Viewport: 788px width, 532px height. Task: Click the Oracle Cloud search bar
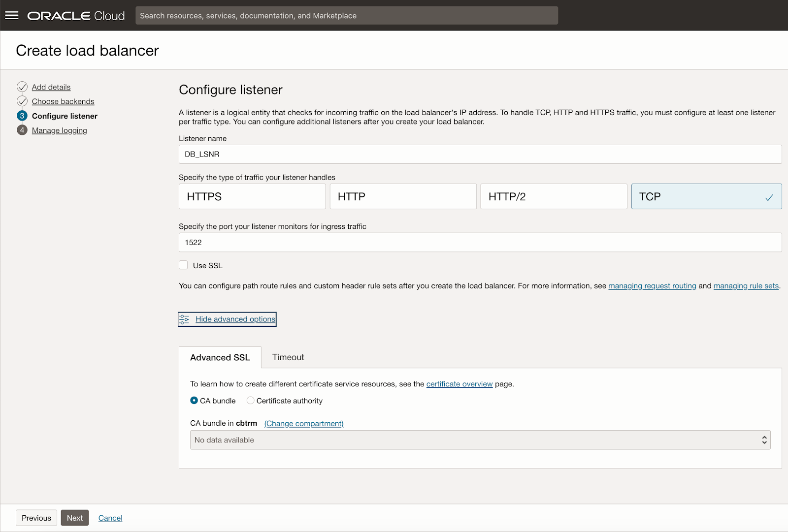pyautogui.click(x=346, y=16)
